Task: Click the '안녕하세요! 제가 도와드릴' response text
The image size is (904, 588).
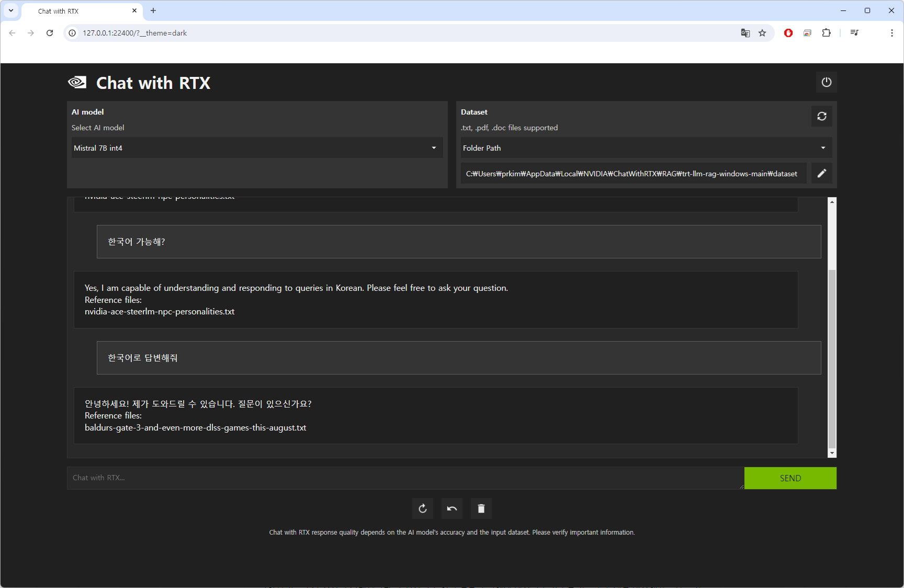Action: pos(198,404)
